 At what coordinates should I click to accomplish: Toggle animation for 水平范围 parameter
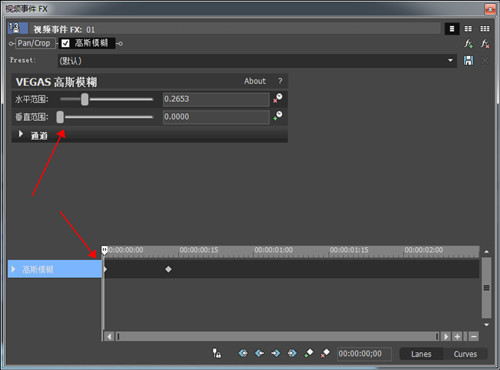278,98
